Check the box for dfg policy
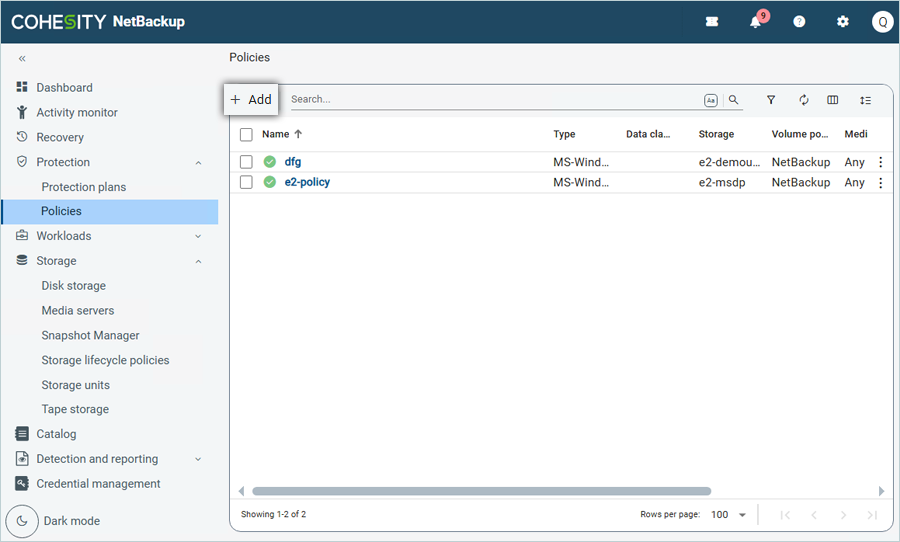900x542 pixels. 246,162
